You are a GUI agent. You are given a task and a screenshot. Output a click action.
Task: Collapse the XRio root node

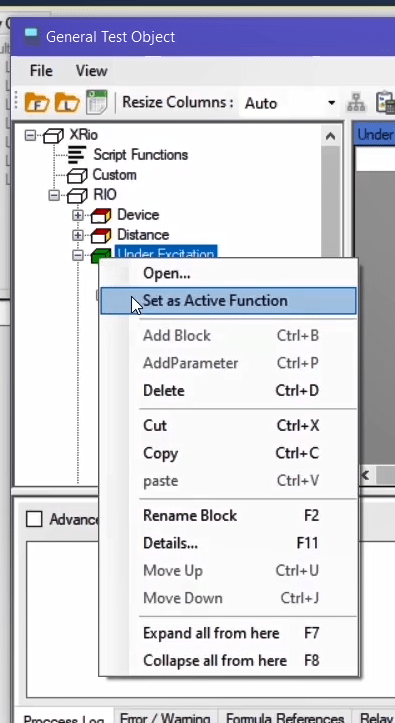(x=30, y=136)
